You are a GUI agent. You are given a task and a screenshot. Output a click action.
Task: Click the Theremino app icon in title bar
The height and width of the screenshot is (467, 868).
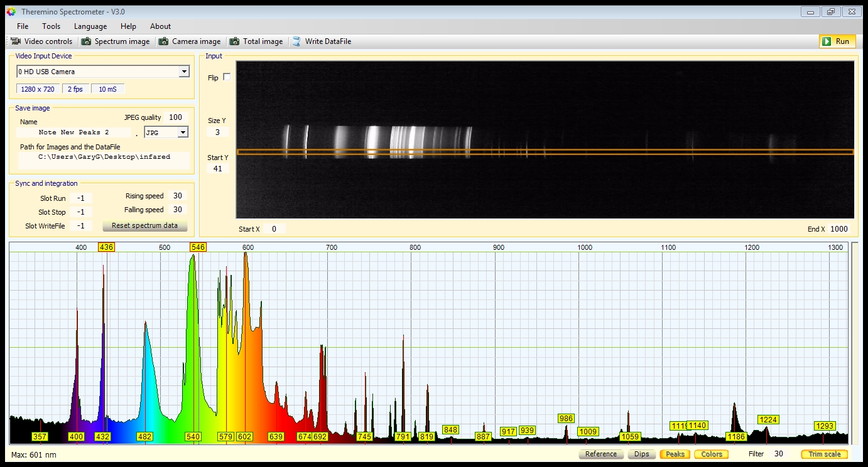[x=11, y=12]
